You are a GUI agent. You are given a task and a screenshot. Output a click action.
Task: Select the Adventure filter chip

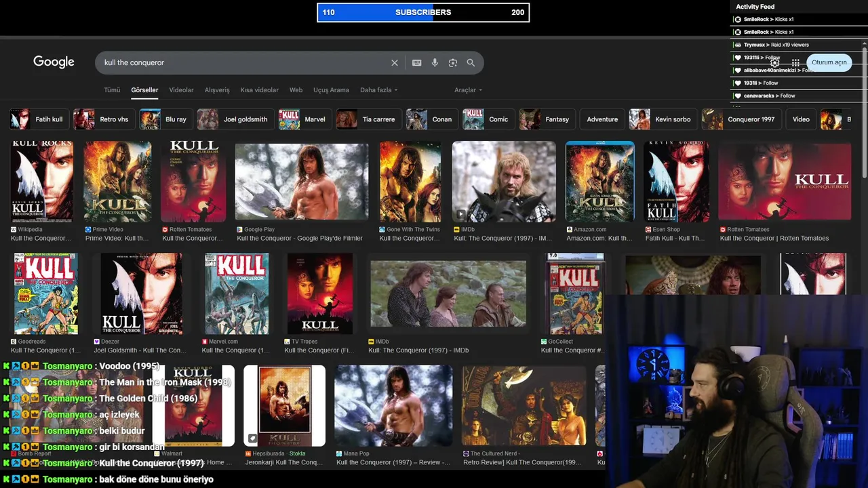[x=602, y=119]
